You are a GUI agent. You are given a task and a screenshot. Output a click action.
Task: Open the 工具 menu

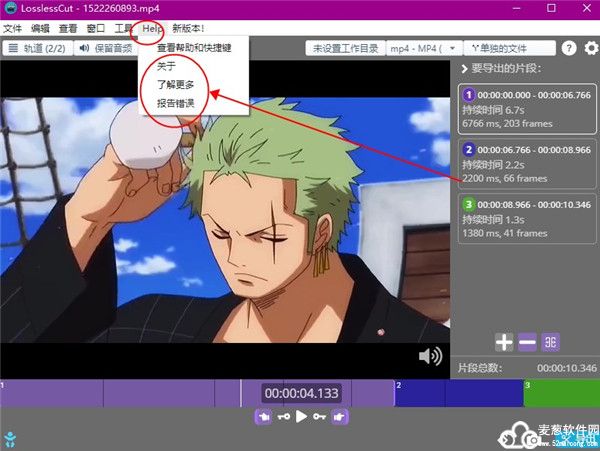[x=124, y=29]
